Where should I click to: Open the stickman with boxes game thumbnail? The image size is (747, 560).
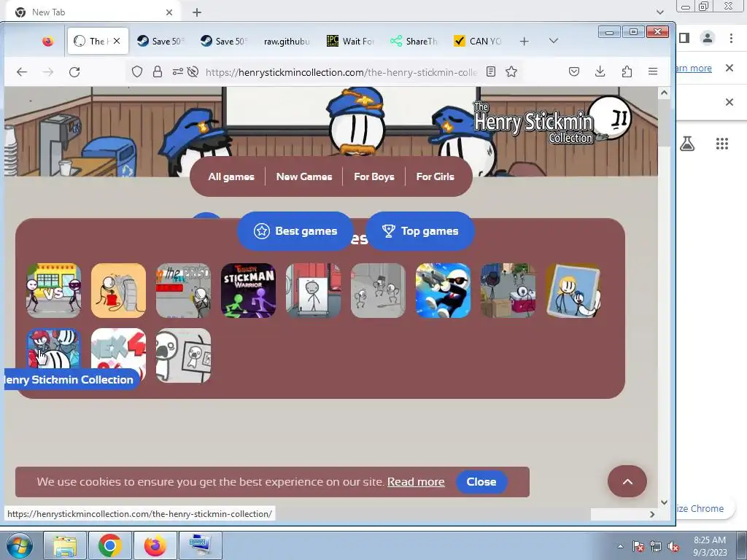click(x=508, y=290)
